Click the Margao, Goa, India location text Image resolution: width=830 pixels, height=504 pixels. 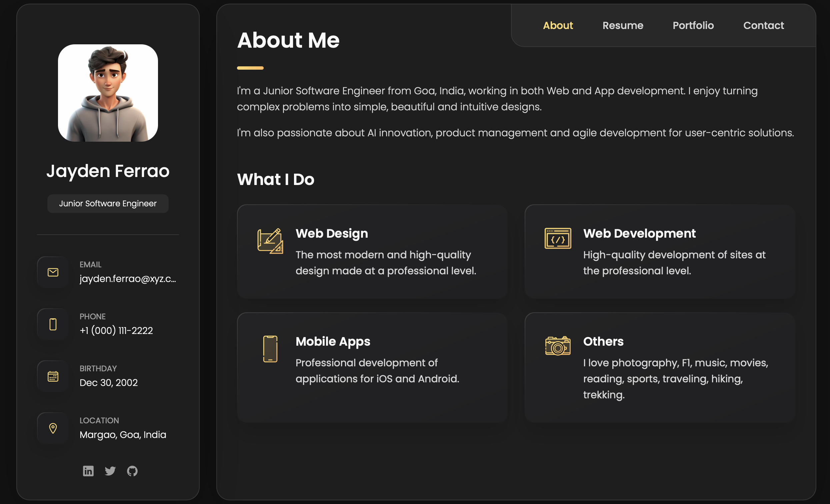[123, 435]
